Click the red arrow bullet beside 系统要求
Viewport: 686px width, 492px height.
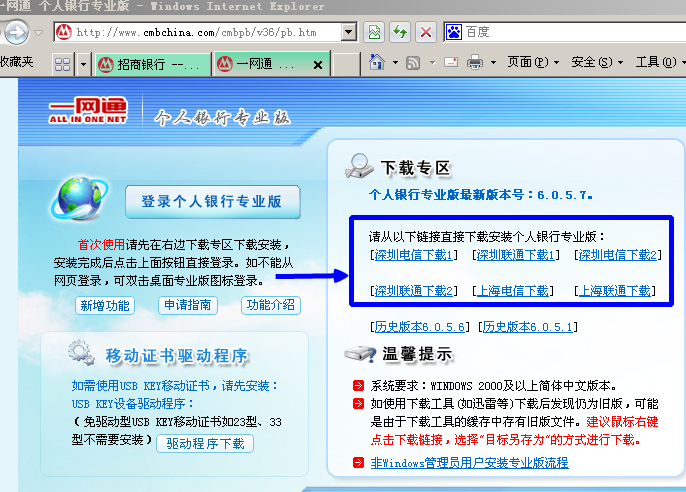click(x=358, y=385)
